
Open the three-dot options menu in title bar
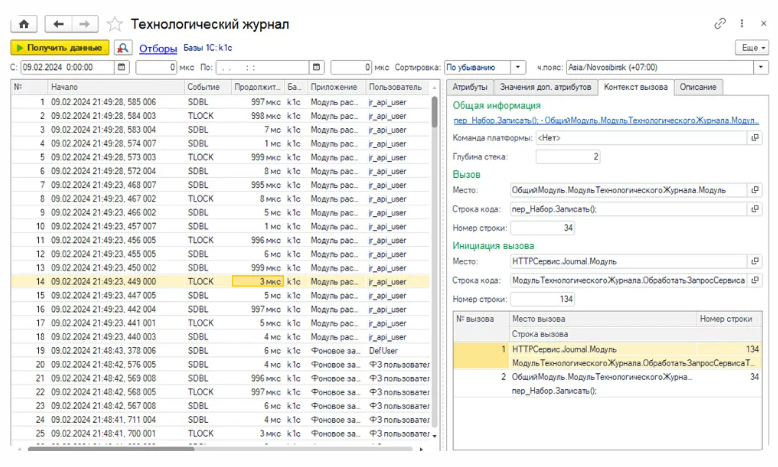[741, 23]
